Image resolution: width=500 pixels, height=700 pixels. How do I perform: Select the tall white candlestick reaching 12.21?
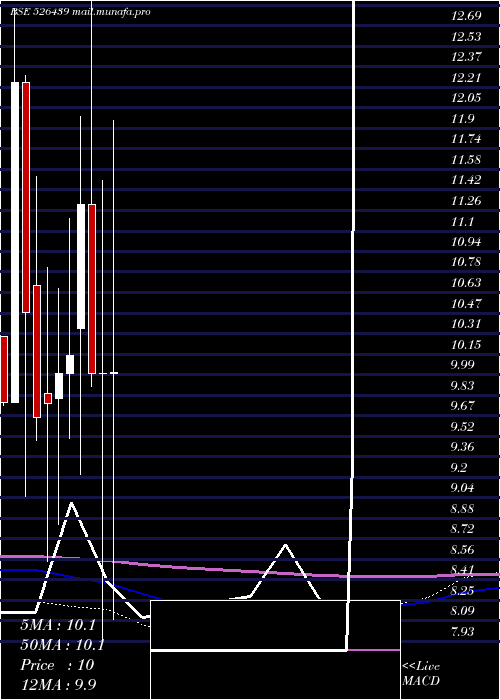15,242
